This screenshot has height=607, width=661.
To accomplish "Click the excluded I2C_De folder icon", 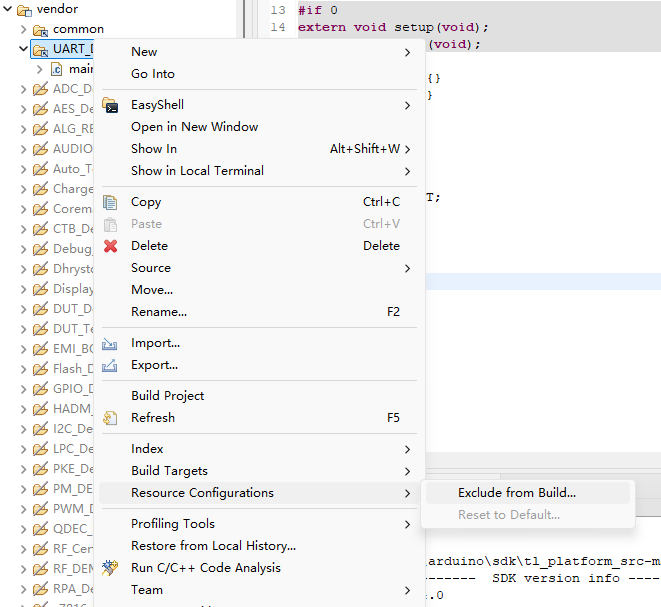I will [x=40, y=429].
